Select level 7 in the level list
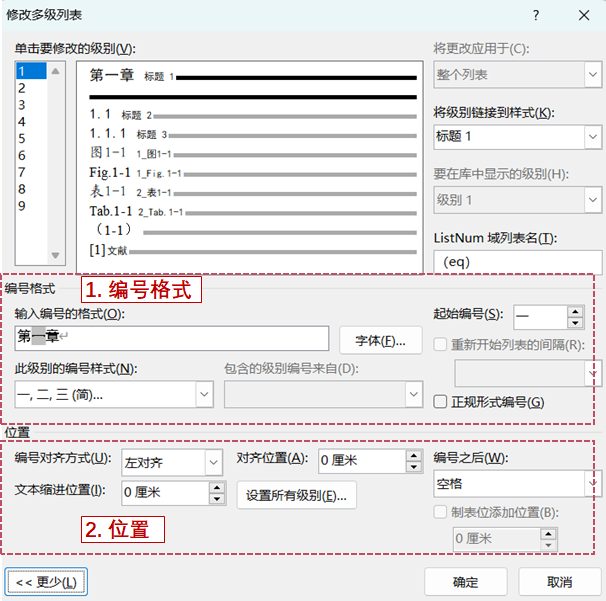 click(x=31, y=172)
